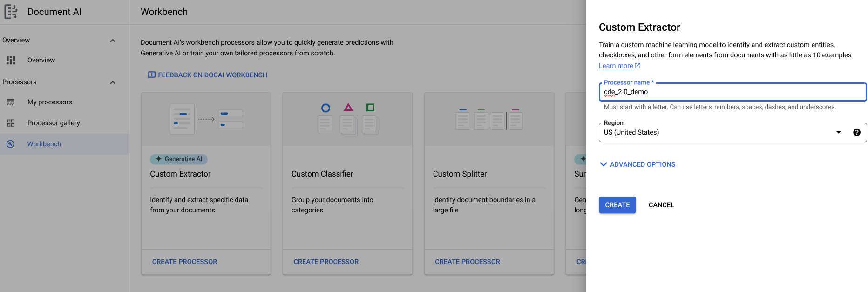868x292 pixels.
Task: Select the Custom Extractor card illustration
Action: tap(206, 119)
